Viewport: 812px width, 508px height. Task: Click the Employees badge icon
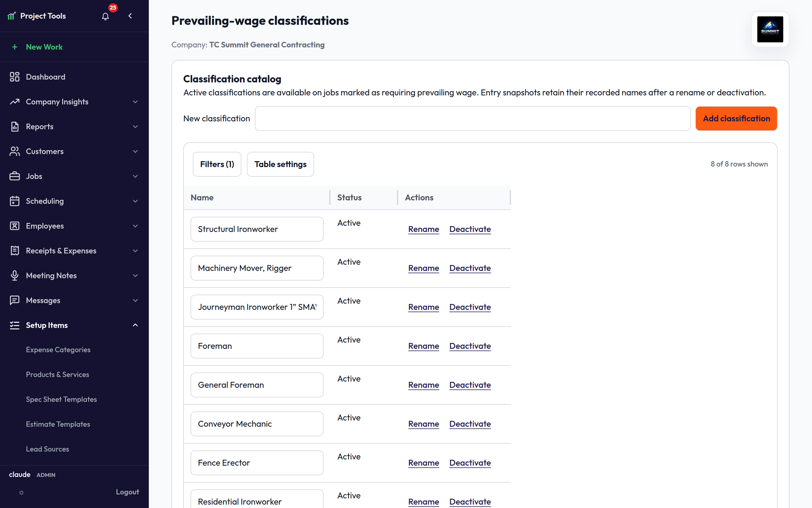pos(14,226)
